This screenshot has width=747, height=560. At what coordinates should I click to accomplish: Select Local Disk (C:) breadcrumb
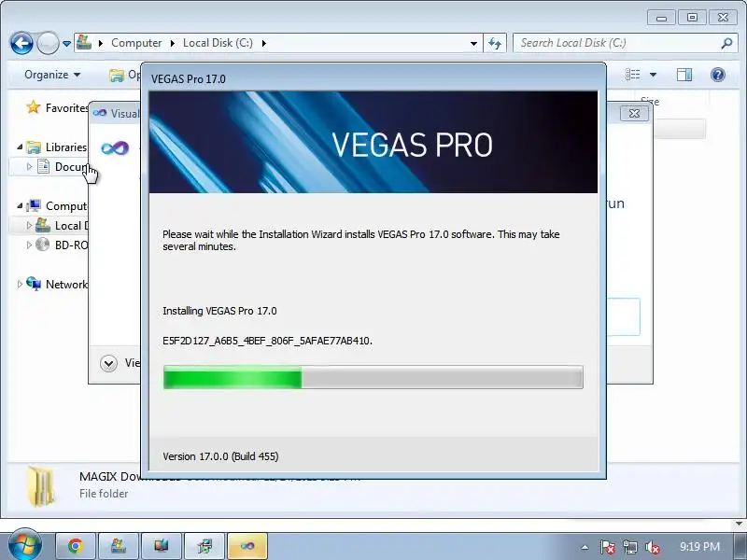pos(218,43)
